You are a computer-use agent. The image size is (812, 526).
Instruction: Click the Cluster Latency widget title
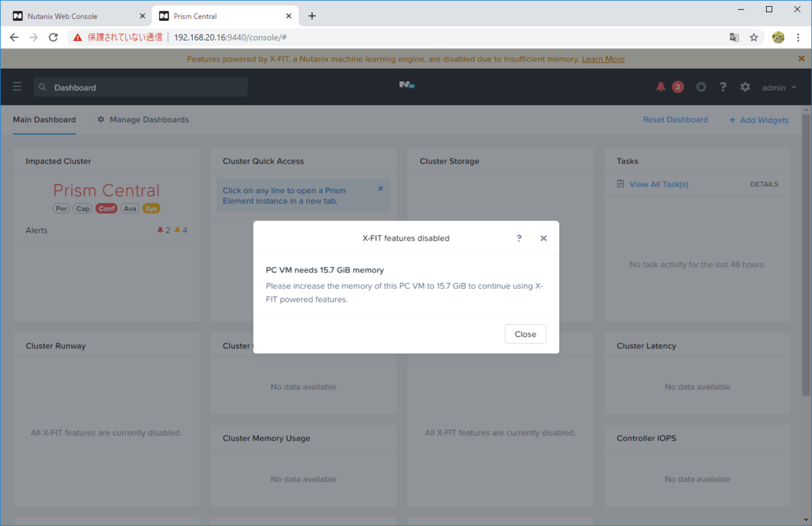[x=646, y=345]
